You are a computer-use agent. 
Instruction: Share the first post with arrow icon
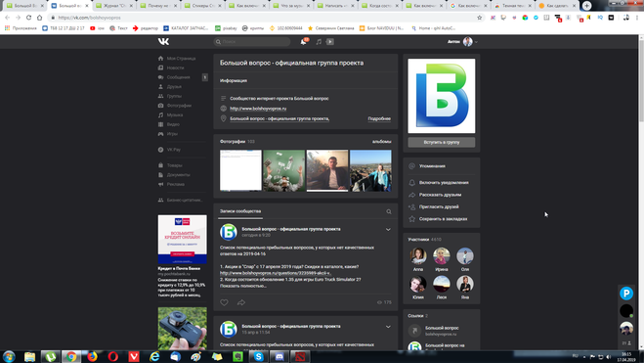pos(241,302)
